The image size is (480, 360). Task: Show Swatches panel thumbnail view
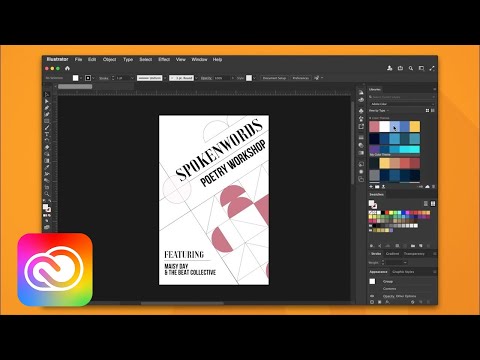[433, 203]
